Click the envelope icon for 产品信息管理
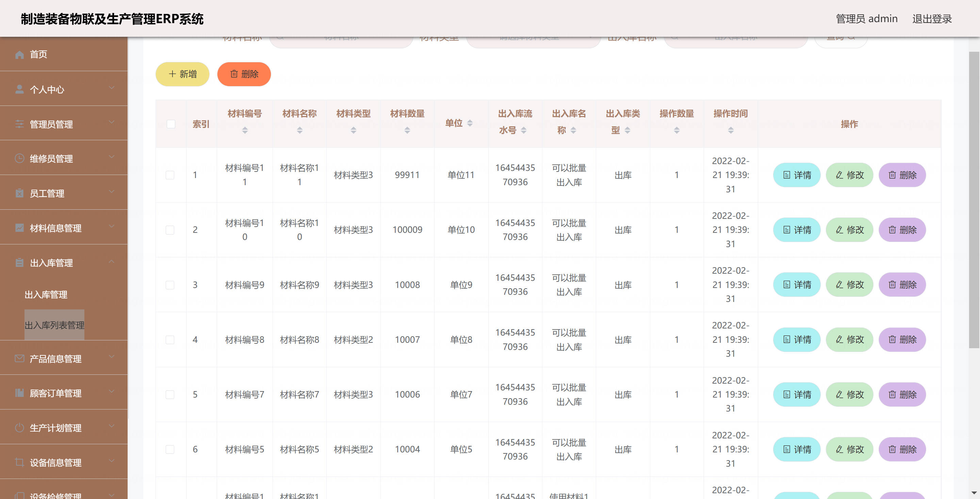The image size is (980, 499). [x=19, y=358]
